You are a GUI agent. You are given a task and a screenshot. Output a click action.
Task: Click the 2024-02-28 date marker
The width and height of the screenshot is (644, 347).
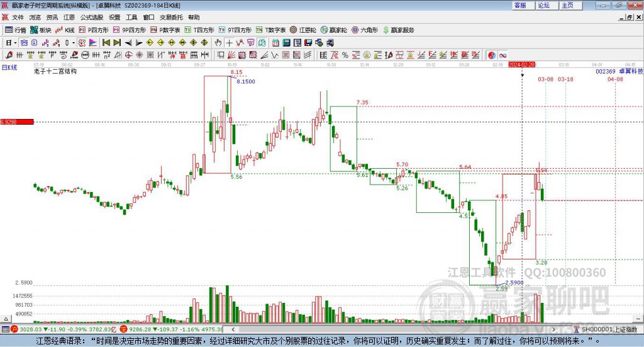coord(521,64)
